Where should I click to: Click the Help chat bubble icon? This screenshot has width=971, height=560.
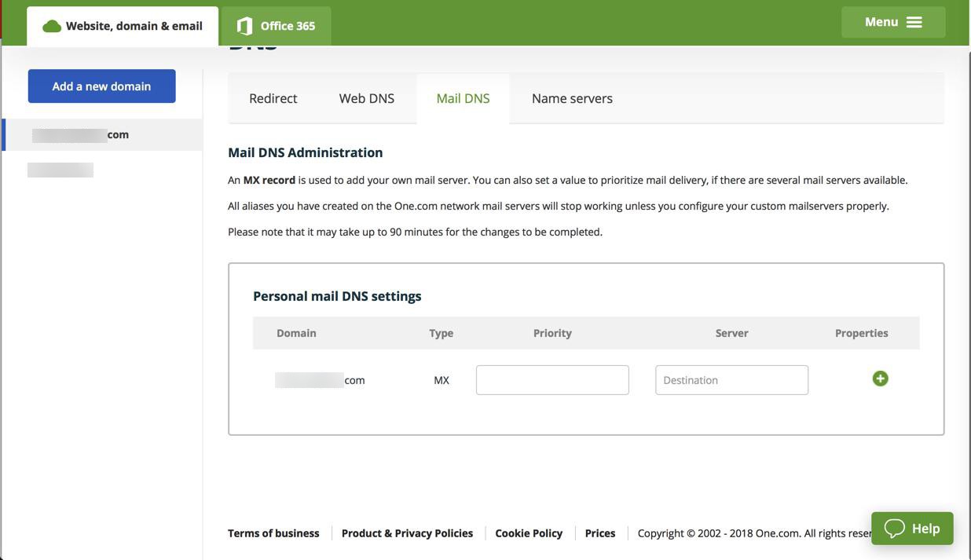coord(895,529)
